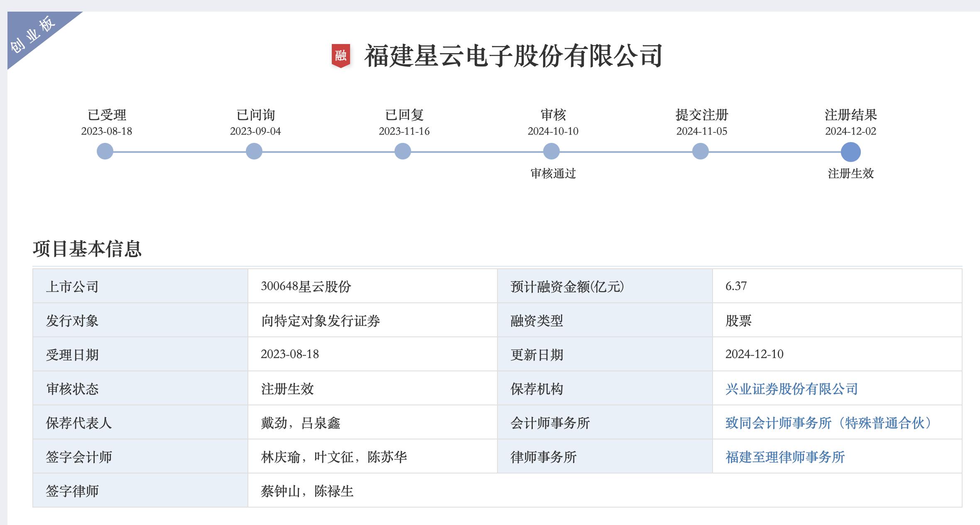The width and height of the screenshot is (980, 525).
Task: Click the 2023-11-16 timeline date
Action: click(404, 131)
